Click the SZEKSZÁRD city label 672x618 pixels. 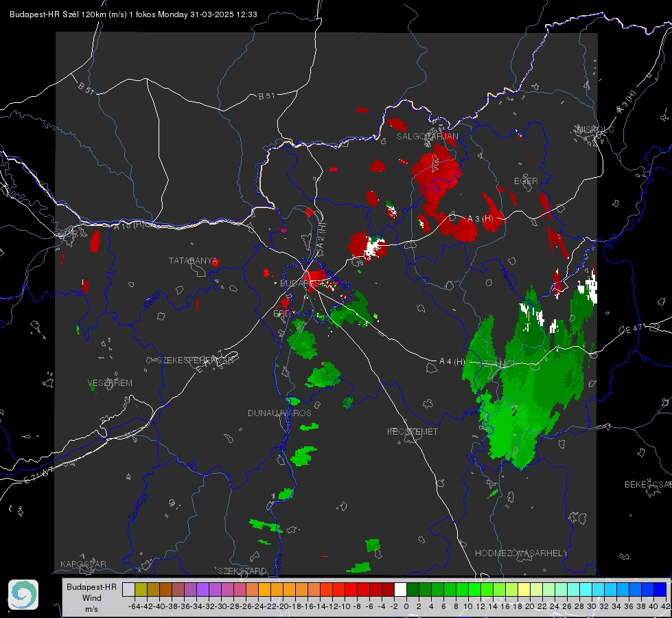tap(242, 571)
